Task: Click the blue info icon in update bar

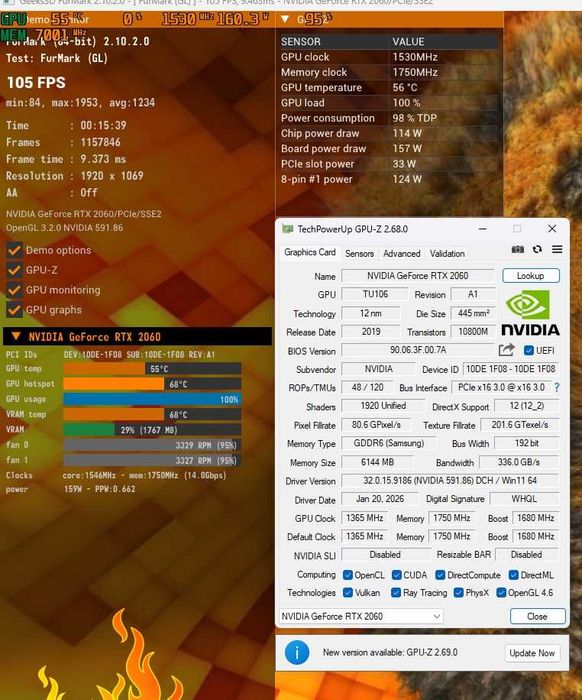Action: [x=297, y=652]
